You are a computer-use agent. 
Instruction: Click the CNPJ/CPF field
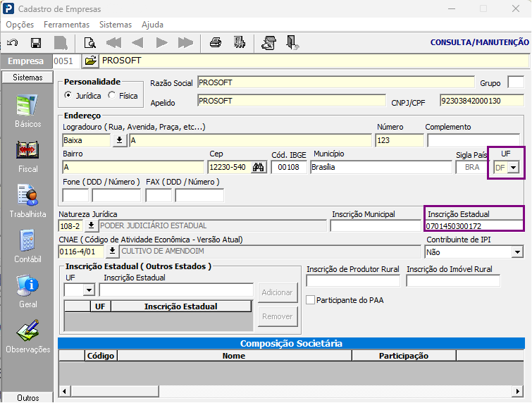click(x=482, y=101)
